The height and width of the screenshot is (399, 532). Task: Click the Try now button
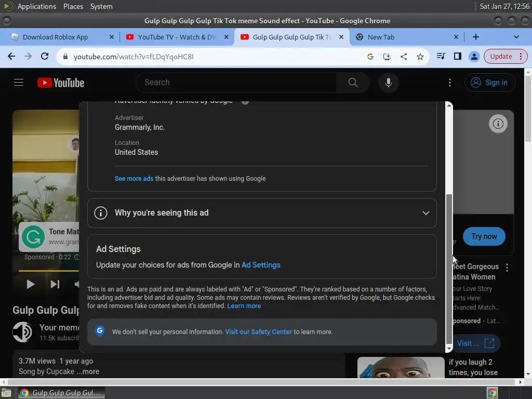pos(484,236)
